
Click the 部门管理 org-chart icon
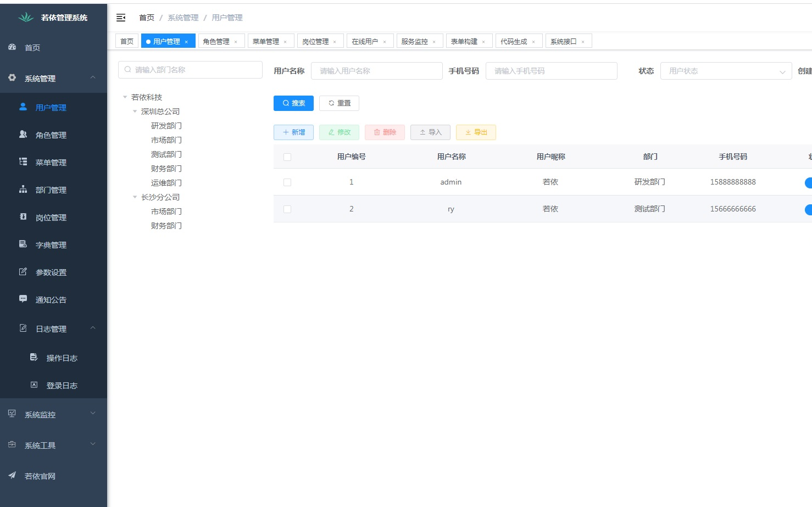point(23,190)
